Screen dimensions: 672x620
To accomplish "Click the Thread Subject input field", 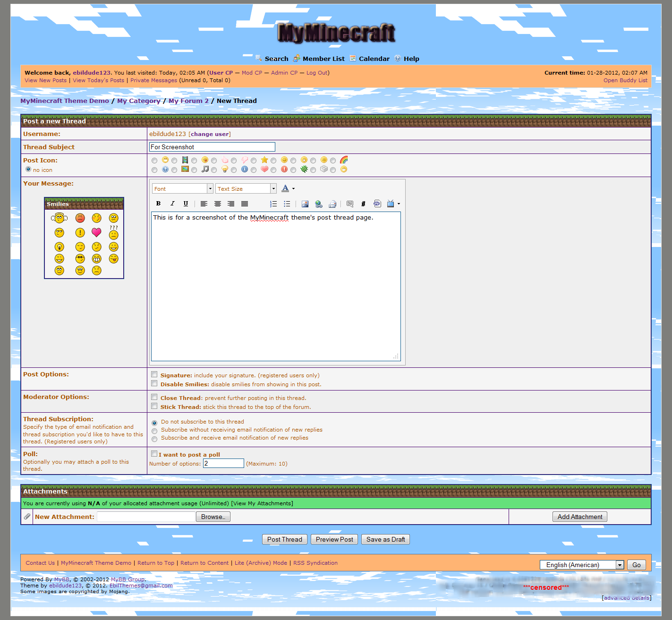I will tap(212, 147).
